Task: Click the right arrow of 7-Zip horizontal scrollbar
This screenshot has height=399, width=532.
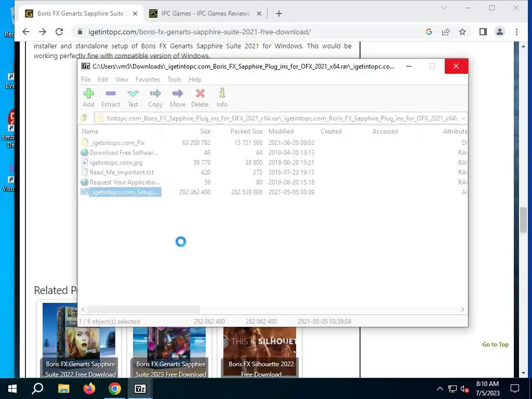Action: (x=462, y=310)
